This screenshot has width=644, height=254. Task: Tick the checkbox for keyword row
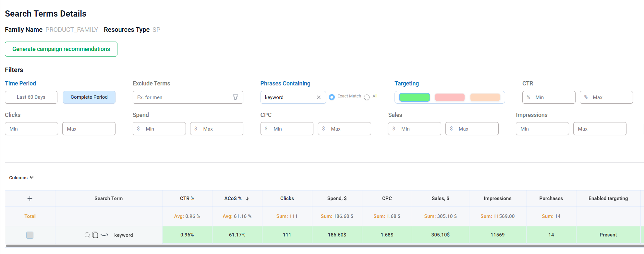(x=30, y=235)
